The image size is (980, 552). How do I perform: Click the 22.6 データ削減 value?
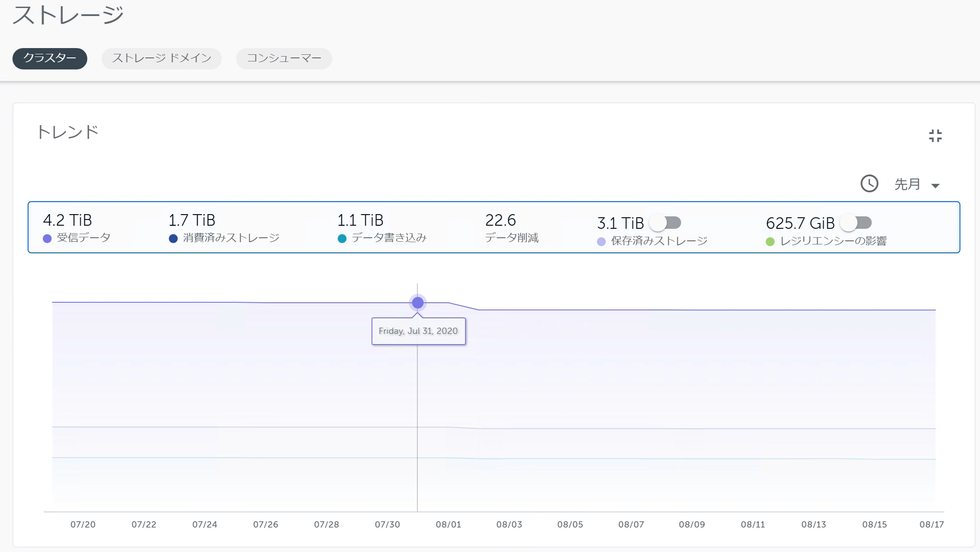click(x=501, y=220)
